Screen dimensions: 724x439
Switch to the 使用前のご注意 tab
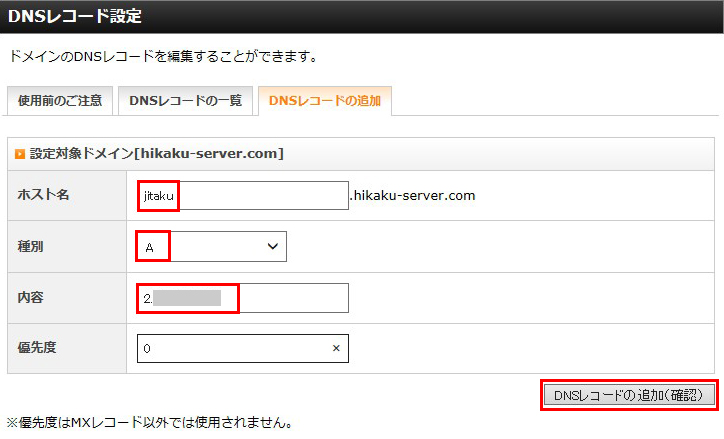point(59,102)
